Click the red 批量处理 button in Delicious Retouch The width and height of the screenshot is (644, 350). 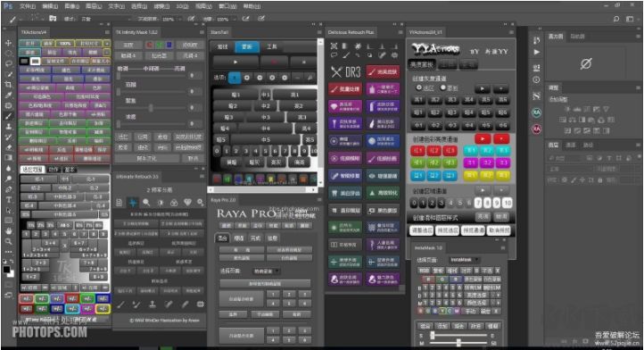pos(345,88)
